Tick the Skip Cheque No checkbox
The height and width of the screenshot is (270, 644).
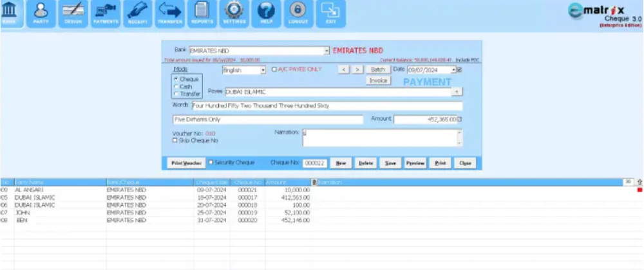coord(175,140)
